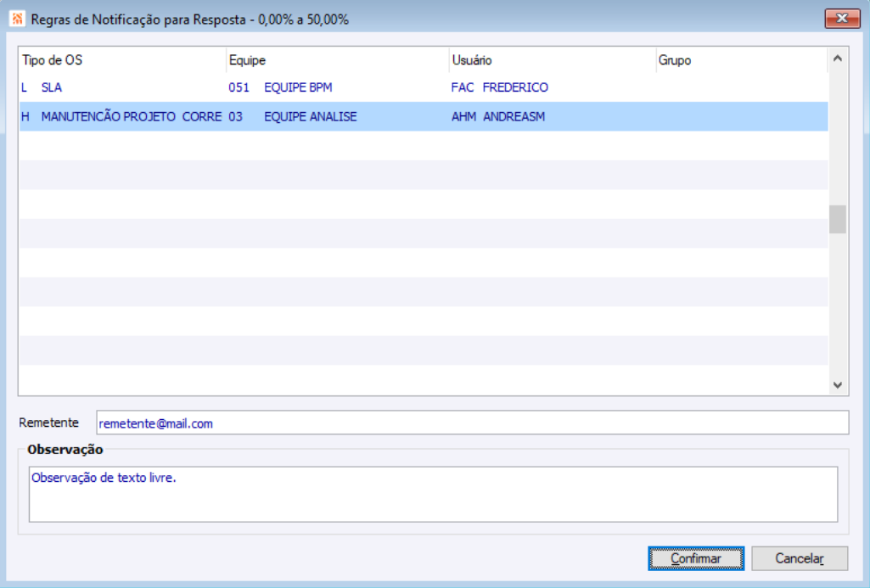Select the SLA row type cell
This screenshot has height=588, width=870.
point(52,87)
